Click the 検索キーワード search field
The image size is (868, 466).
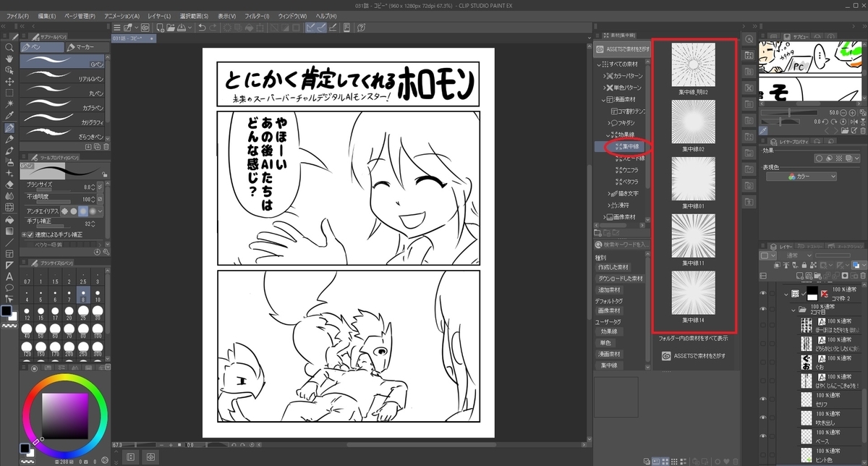click(622, 245)
